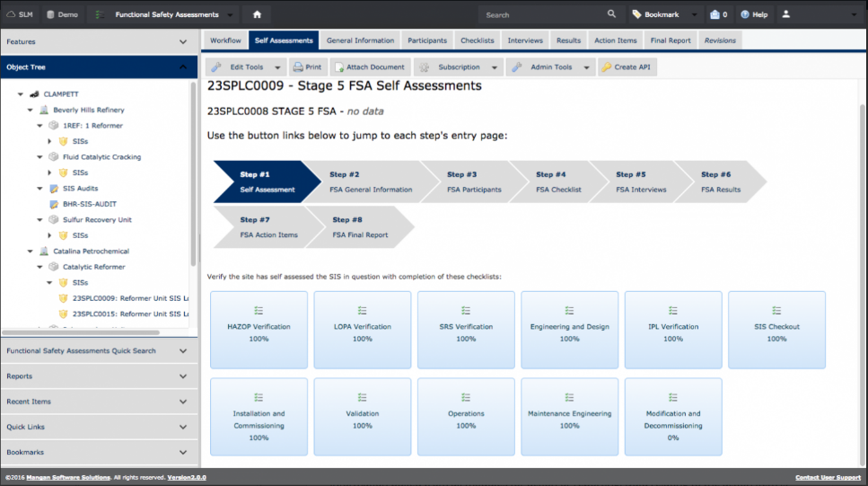This screenshot has width=868, height=486.
Task: Open the Edit Tools dropdown arrow
Action: (x=277, y=67)
